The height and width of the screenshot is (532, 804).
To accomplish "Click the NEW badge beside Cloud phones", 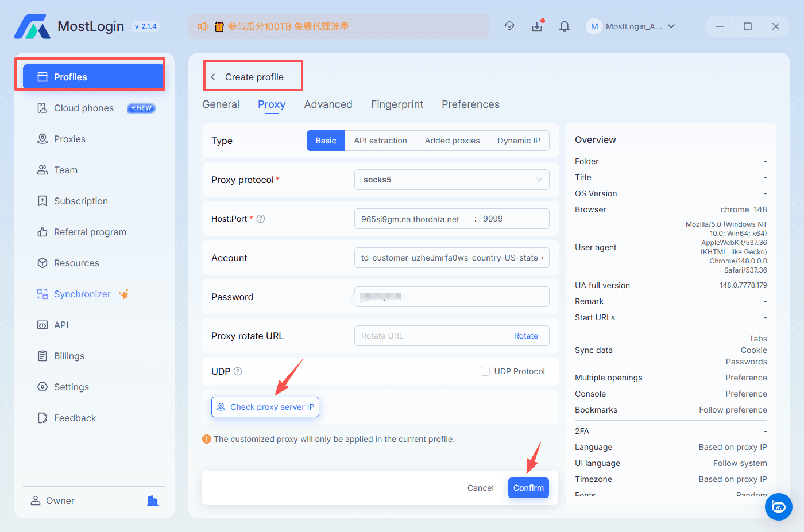I will pyautogui.click(x=141, y=108).
